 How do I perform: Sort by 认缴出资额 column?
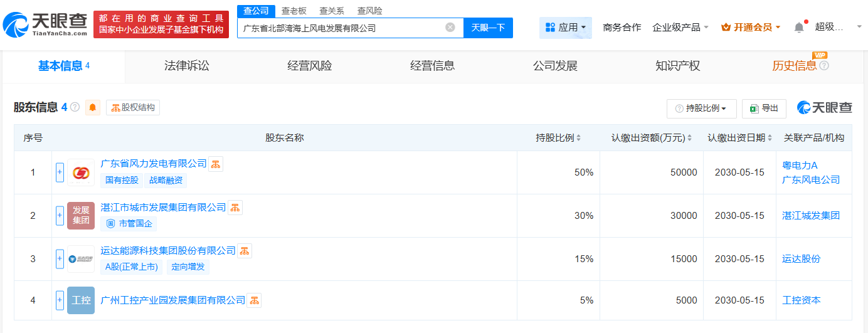(x=689, y=138)
